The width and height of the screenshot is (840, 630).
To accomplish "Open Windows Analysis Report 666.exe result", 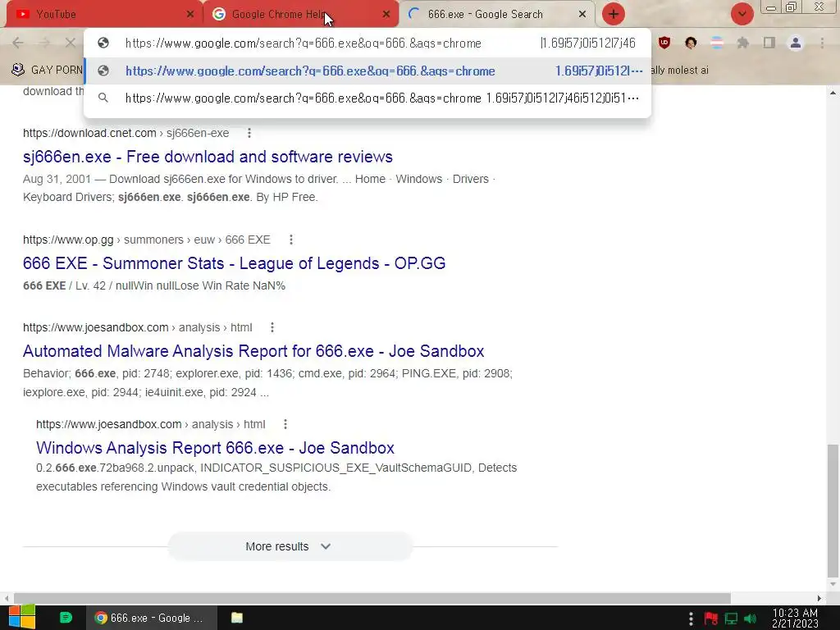I will pyautogui.click(x=216, y=448).
